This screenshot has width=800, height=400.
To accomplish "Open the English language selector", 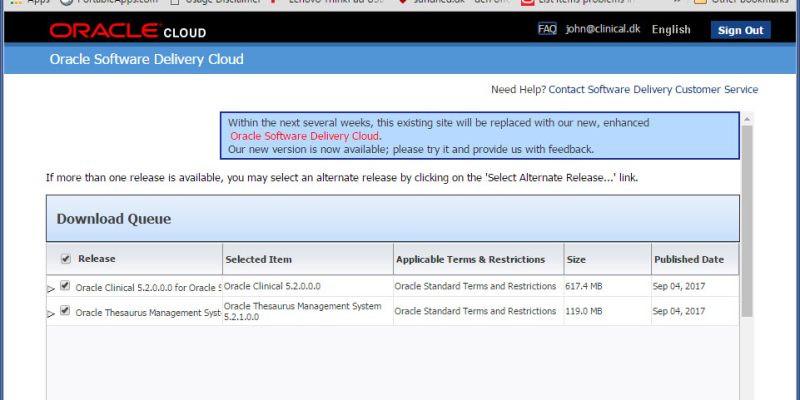I will pos(671,30).
